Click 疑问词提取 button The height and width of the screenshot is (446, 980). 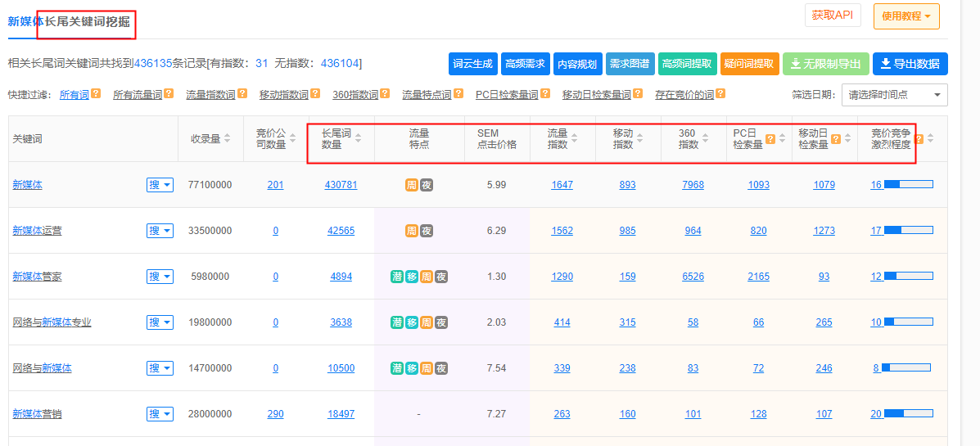749,64
